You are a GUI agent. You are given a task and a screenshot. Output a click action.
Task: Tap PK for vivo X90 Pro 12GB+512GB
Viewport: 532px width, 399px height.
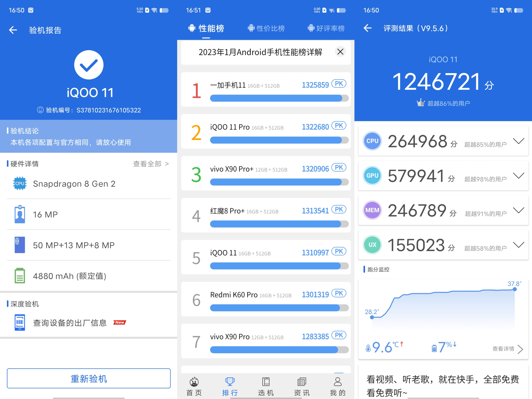[x=339, y=335]
